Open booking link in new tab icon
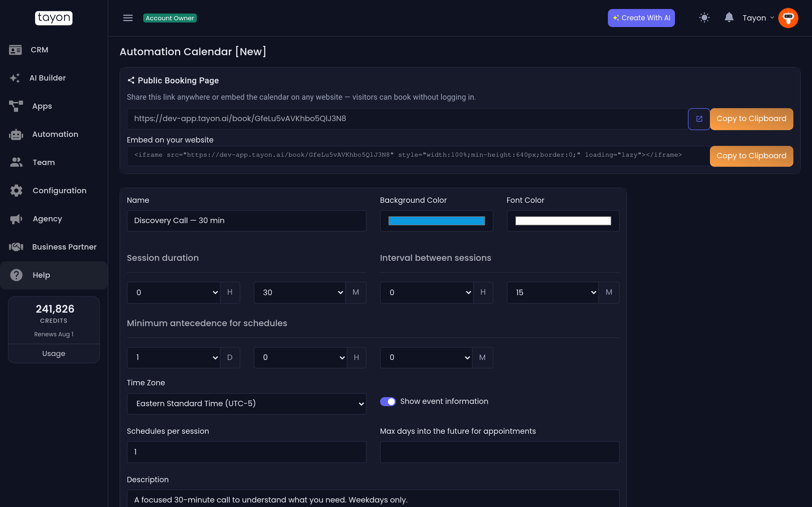 pos(699,119)
